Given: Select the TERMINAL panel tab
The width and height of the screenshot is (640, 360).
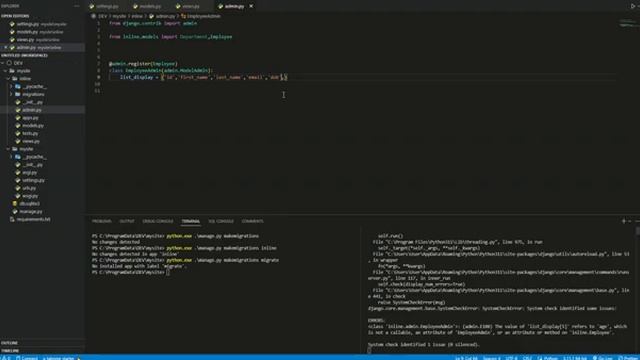Looking at the screenshot, I should coord(191,221).
